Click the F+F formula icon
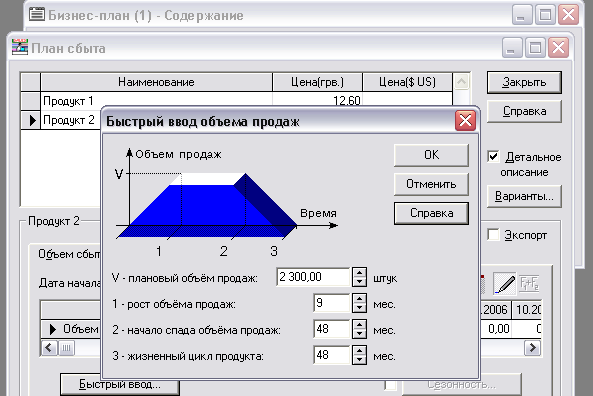The image size is (593, 396). click(x=529, y=284)
